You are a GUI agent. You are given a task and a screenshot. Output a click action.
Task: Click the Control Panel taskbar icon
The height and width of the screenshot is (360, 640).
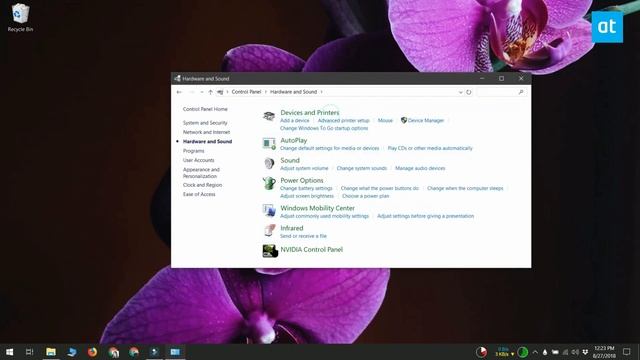(x=175, y=352)
